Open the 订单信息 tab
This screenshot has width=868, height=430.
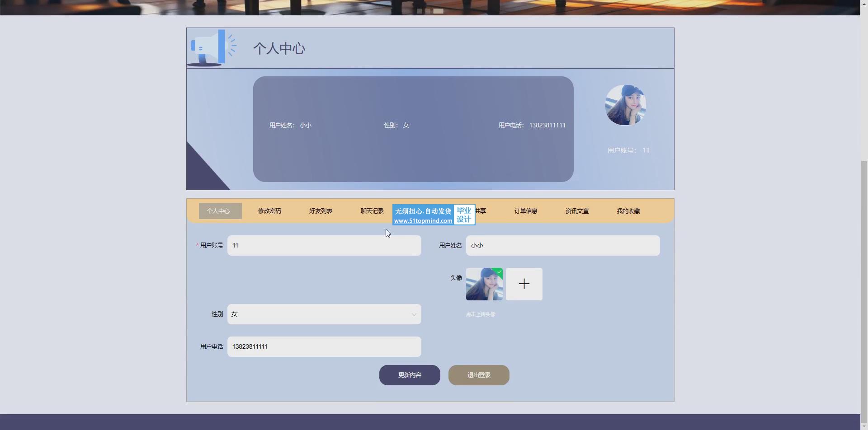pyautogui.click(x=526, y=211)
